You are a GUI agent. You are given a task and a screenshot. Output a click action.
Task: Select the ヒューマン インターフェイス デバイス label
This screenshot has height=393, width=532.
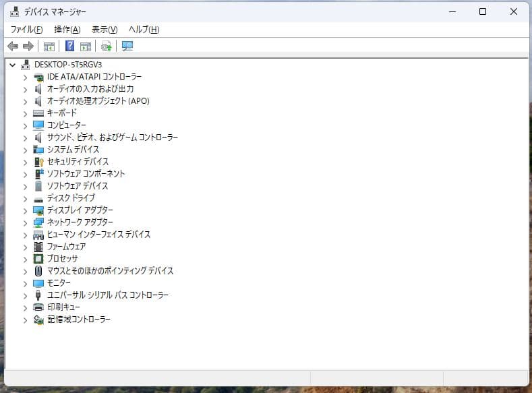click(98, 235)
